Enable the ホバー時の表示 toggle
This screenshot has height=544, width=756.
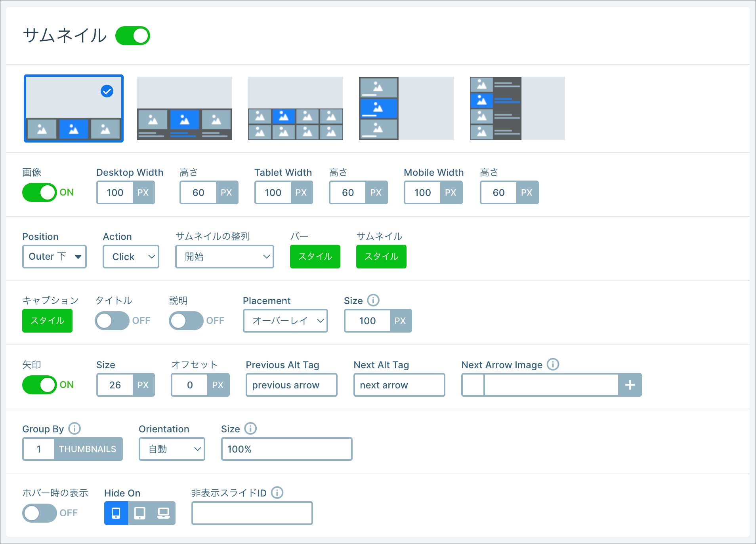[x=40, y=513]
